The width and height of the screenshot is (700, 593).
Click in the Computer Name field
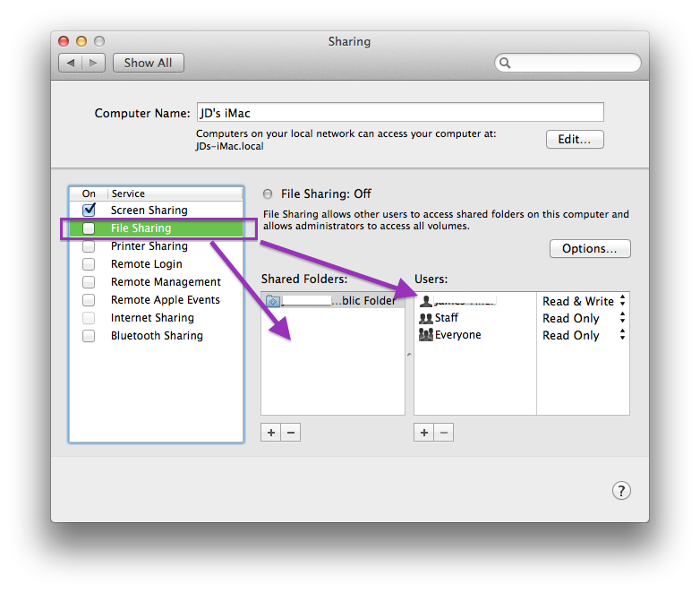(400, 112)
